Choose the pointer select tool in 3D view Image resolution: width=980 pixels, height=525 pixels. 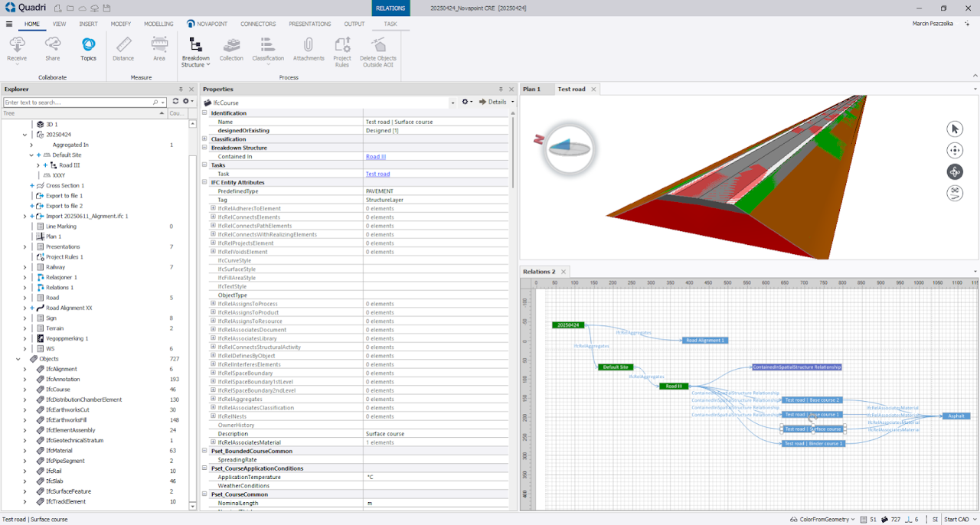point(954,129)
